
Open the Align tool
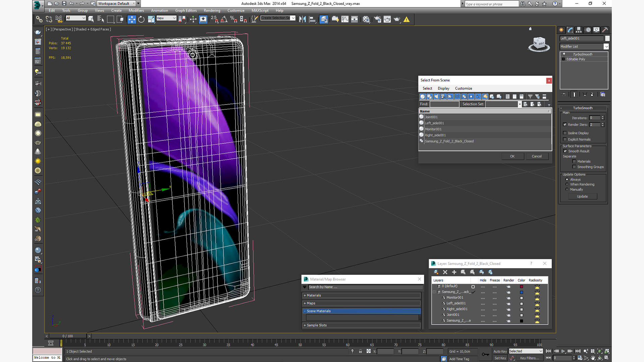(x=312, y=19)
